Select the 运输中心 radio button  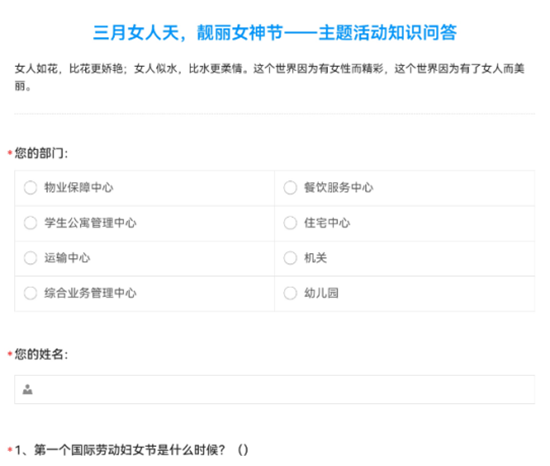pos(30,258)
